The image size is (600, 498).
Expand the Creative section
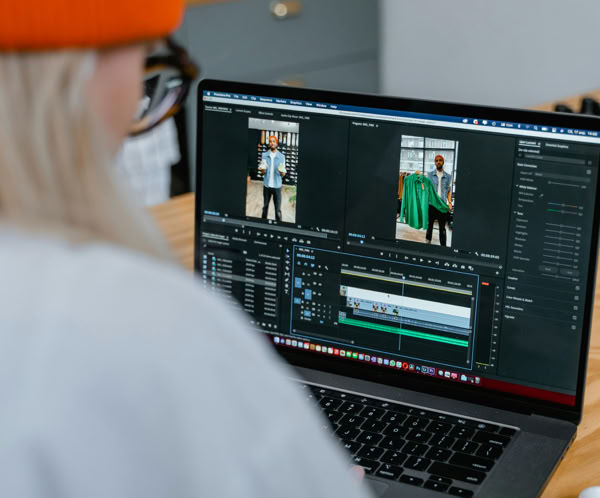[x=513, y=279]
